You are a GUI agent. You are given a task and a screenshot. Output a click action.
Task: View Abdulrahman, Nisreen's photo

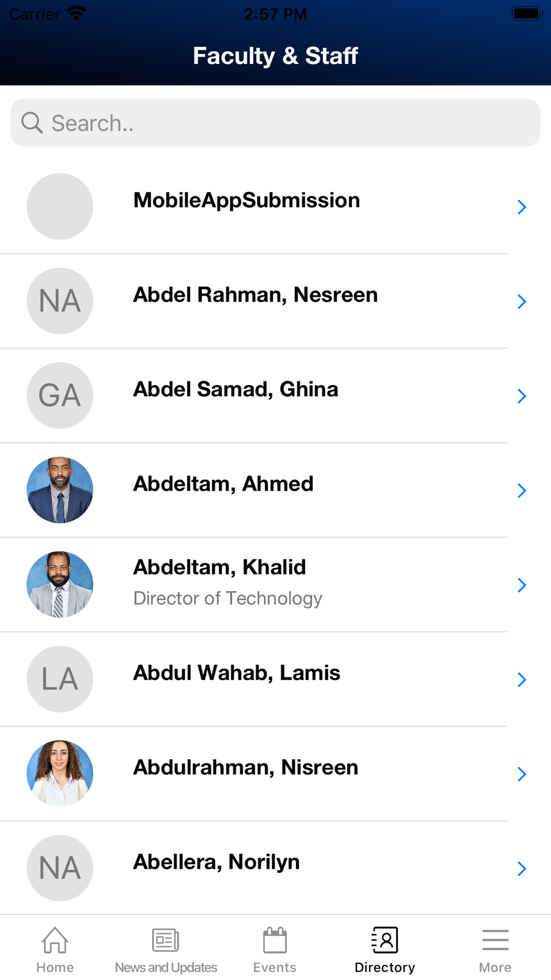click(60, 773)
